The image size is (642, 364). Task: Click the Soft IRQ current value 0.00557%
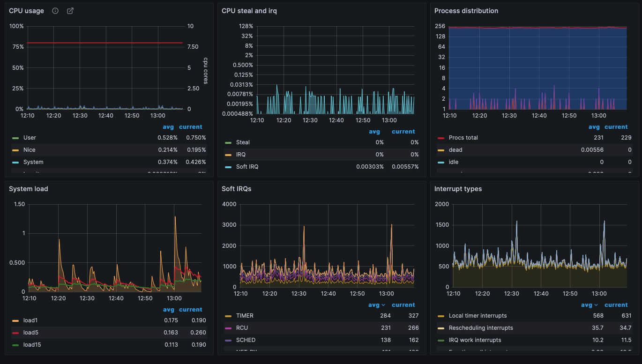pos(405,167)
